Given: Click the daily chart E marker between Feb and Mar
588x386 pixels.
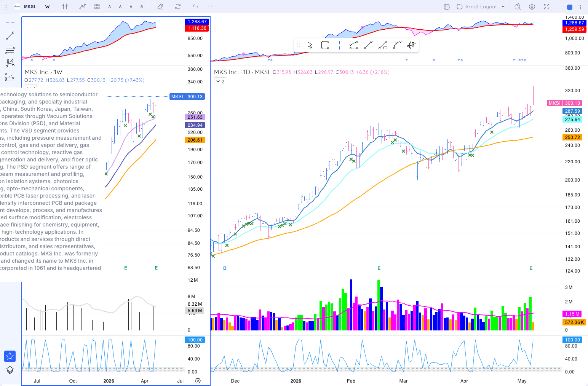Looking at the screenshot, I should pos(379,268).
